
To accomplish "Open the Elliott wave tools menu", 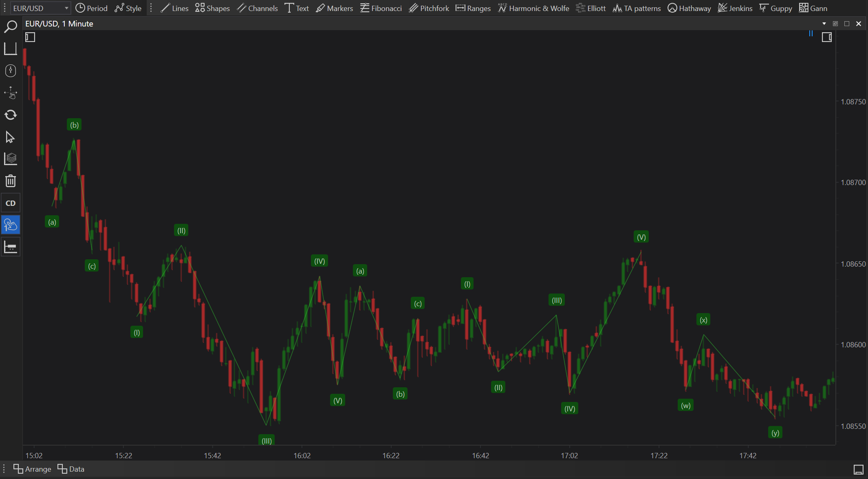I will coord(590,8).
